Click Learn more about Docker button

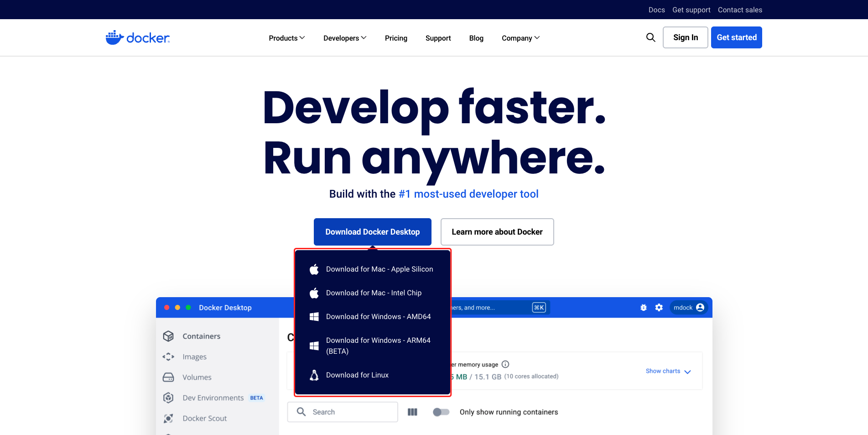tap(497, 232)
